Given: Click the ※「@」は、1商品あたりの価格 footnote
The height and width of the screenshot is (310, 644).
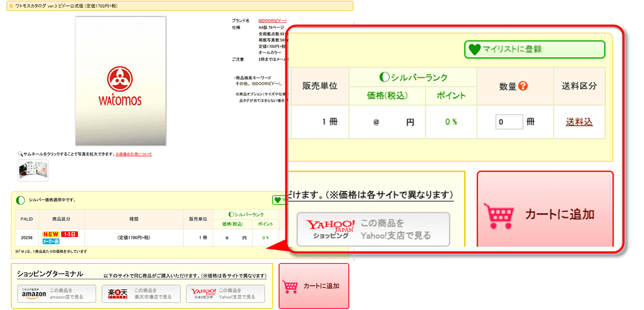Looking at the screenshot, I should pyautogui.click(x=50, y=251).
